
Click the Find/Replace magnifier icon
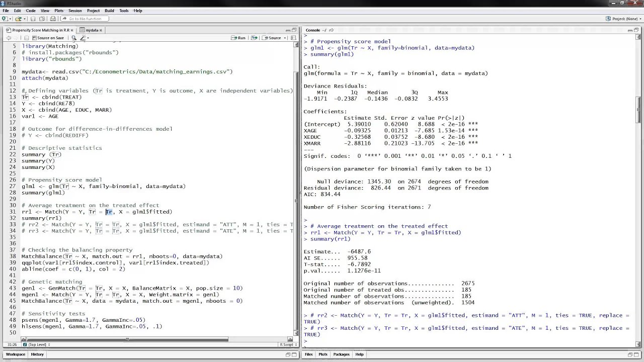click(x=73, y=38)
